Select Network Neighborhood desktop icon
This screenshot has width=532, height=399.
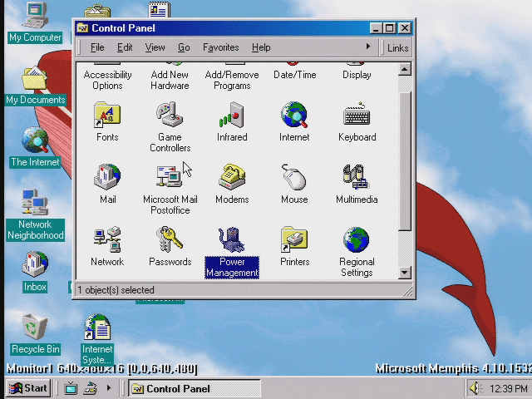(35, 202)
